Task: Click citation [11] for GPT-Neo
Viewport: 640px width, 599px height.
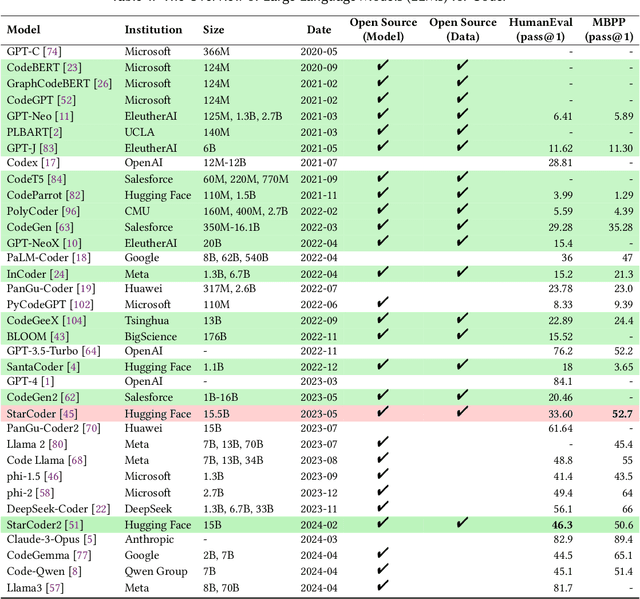Action: coord(64,116)
